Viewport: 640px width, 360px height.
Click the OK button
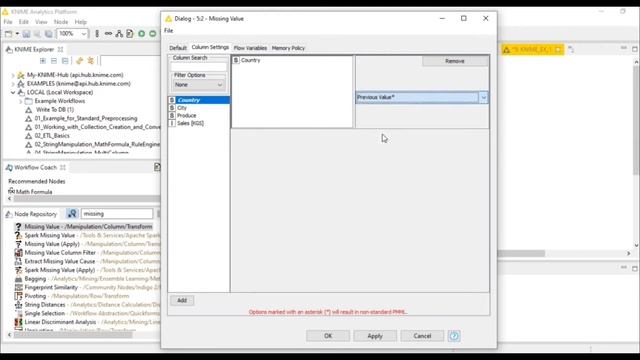(x=328, y=336)
